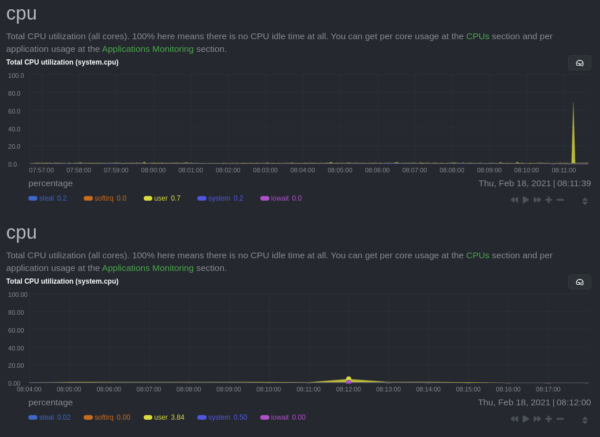600x437 pixels.
Task: Zoom out the top chart with minus icon
Action: pyautogui.click(x=560, y=200)
